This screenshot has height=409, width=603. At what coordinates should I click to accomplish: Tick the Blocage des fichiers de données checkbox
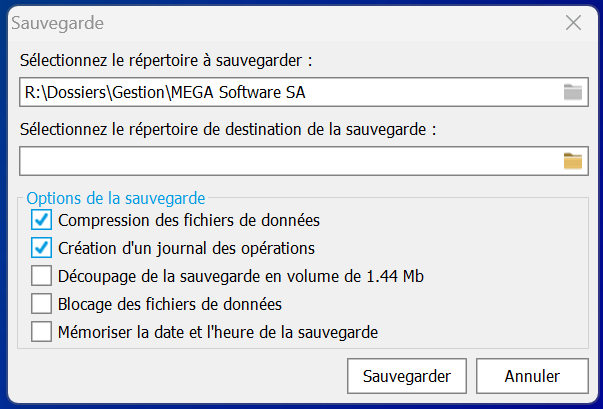42,303
